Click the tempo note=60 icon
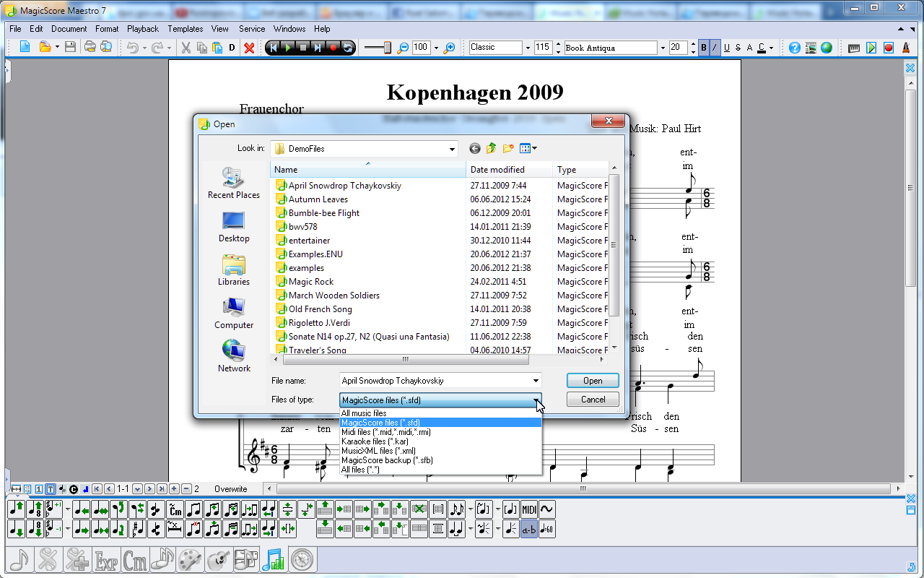 click(x=546, y=530)
